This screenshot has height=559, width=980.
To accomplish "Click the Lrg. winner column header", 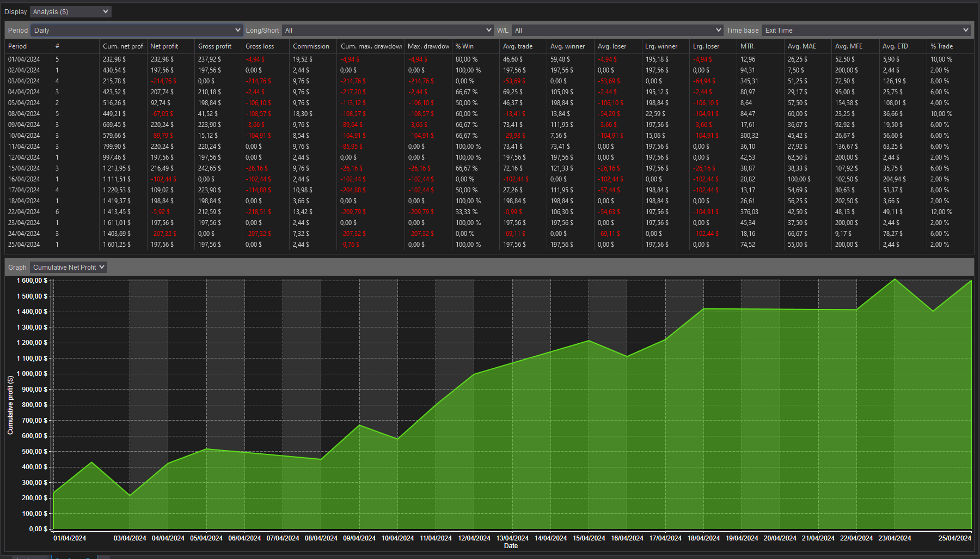I will click(x=665, y=46).
